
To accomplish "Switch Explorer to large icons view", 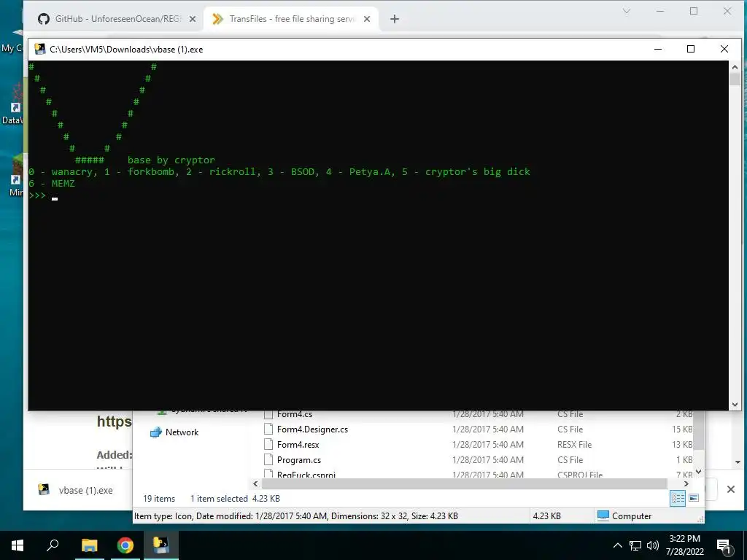I will [x=694, y=498].
